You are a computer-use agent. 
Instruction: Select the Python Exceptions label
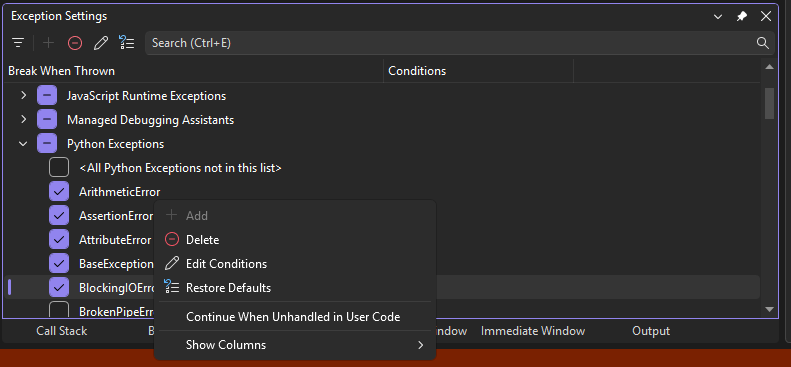tap(116, 144)
